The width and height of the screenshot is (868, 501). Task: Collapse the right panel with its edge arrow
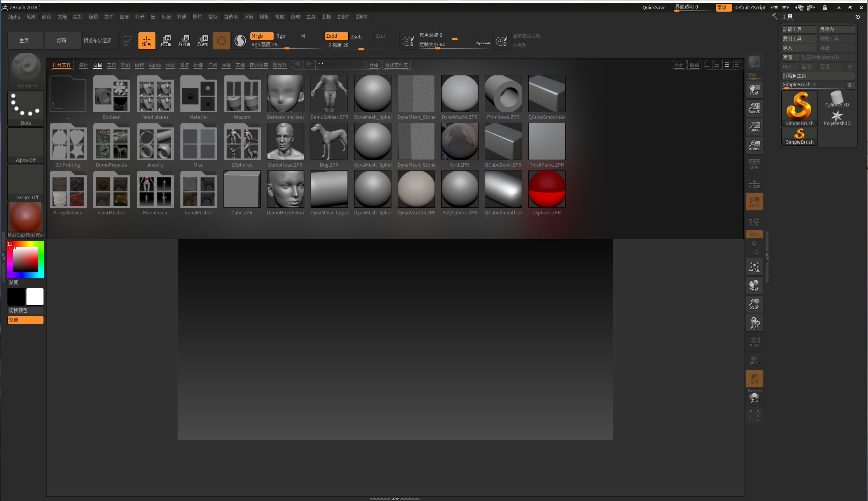tap(767, 256)
